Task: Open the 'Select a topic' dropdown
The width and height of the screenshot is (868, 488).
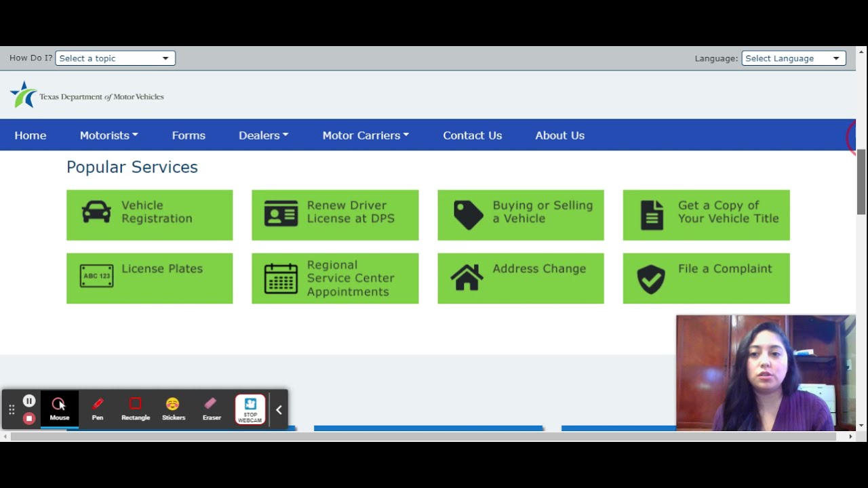Action: pos(115,58)
